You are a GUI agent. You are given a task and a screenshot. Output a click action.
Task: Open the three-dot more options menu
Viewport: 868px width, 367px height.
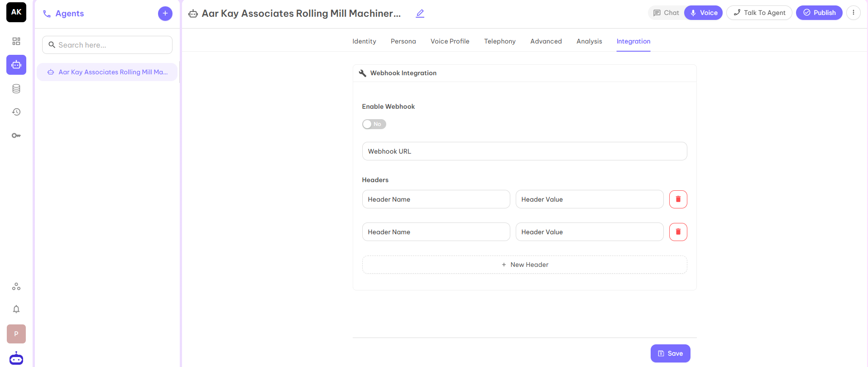point(854,13)
